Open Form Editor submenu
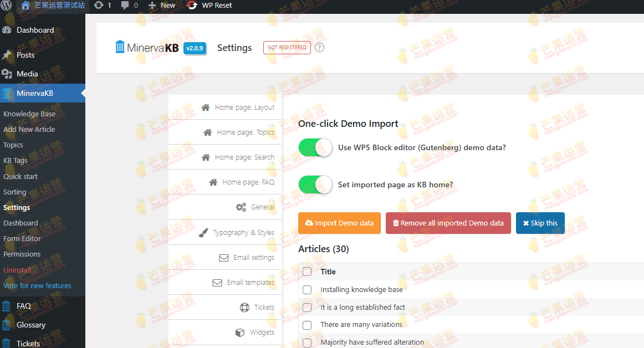The width and height of the screenshot is (644, 348). [x=22, y=239]
